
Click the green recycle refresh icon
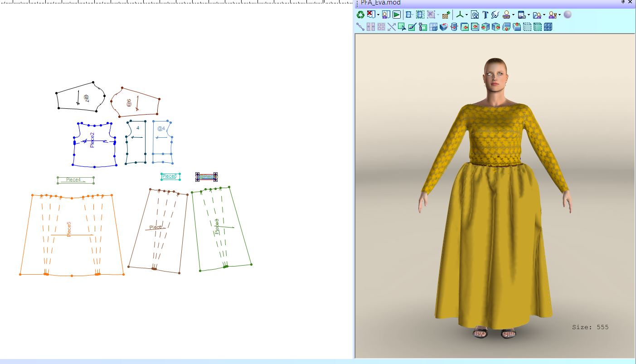coord(360,15)
